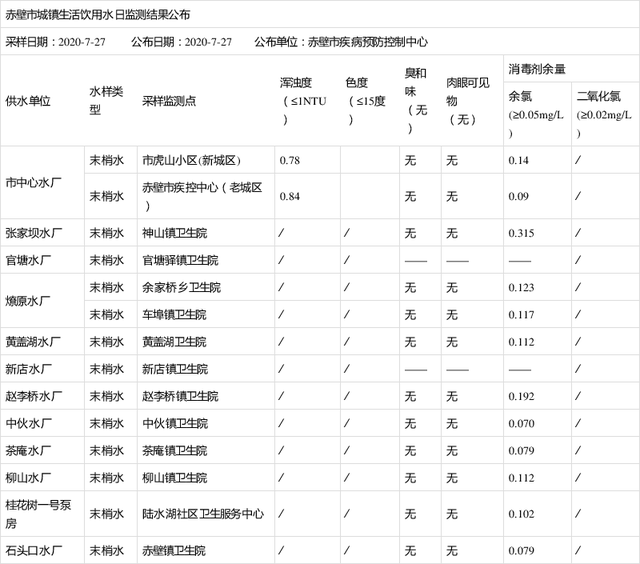Click 赵李桥镇卫生院 sampling point
640x564 pixels.
pos(180,396)
